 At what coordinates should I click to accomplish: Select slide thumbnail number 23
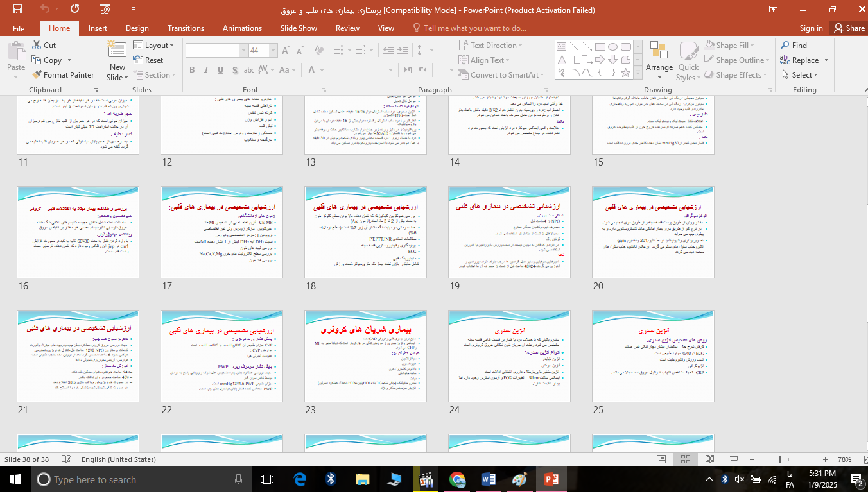(x=365, y=355)
